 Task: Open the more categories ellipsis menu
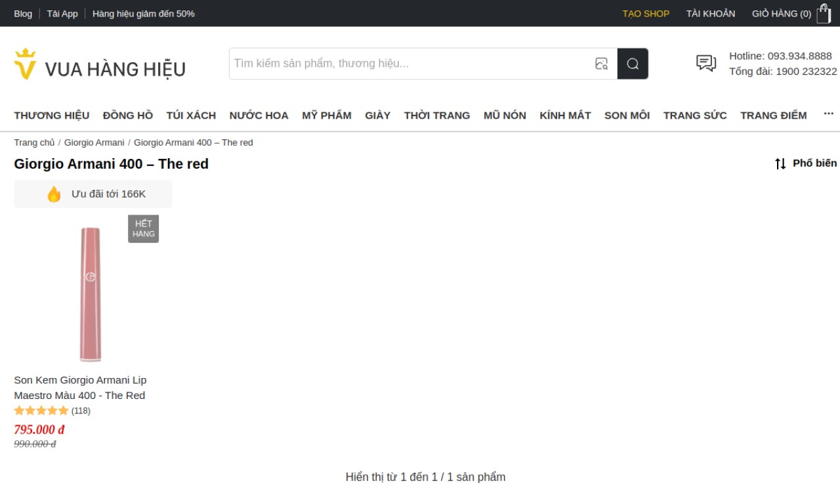click(x=828, y=114)
